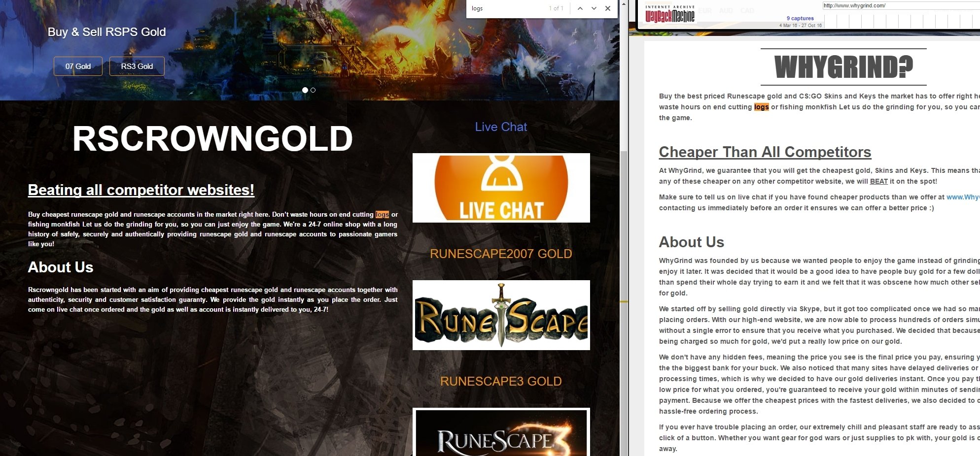Click the Wayback URL input field
This screenshot has width=980, height=456.
(901, 5)
